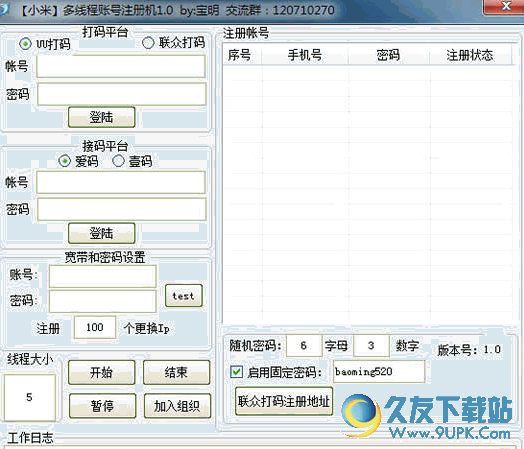The height and width of the screenshot is (449, 524).
Task: Click the 版本号: 1.0 label
Action: pos(469,350)
